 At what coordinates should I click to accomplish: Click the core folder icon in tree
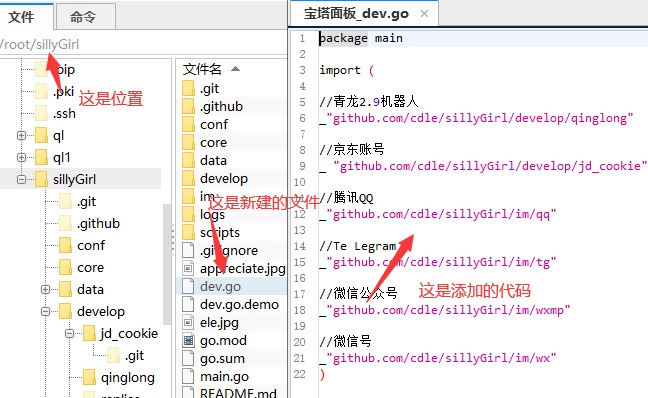(x=65, y=267)
